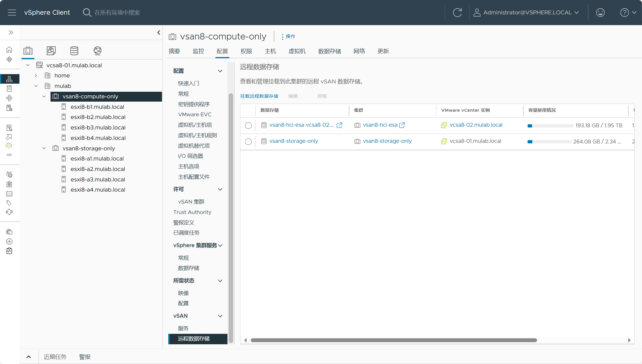The height and width of the screenshot is (364, 642).
Task: Expand the bottom recent tasks panel
Action: click(29, 357)
